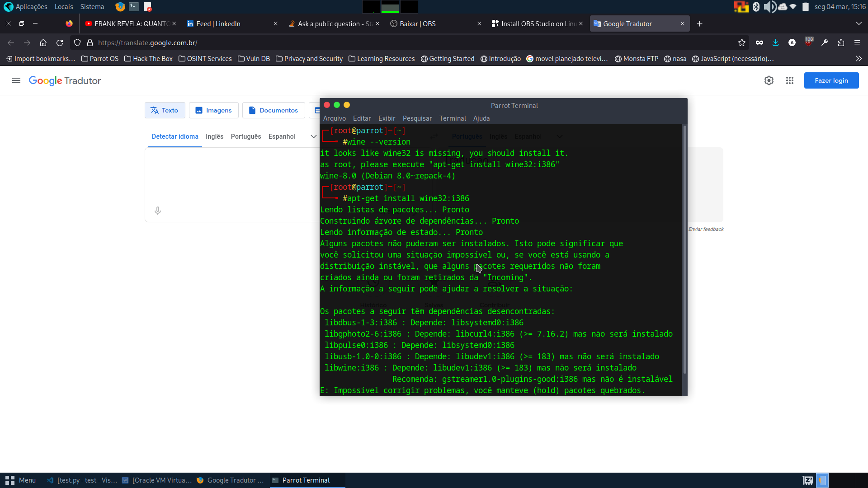Viewport: 868px width, 488px height.
Task: Click the account avatar toolbar icon
Action: (792, 42)
